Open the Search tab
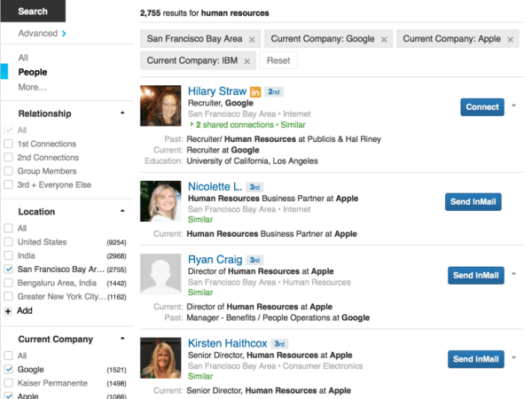Viewport: 532px width, 399px height. click(x=33, y=12)
